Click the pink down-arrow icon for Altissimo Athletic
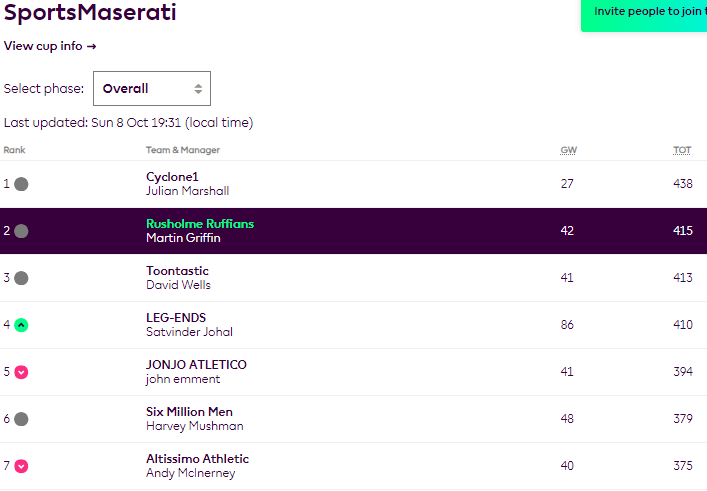Screen dimensions: 707x491 21,466
